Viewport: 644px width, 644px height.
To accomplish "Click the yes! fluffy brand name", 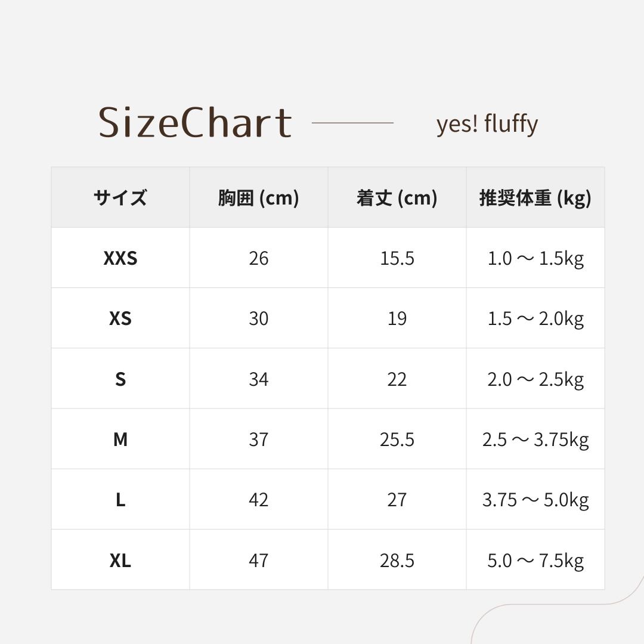I will click(x=487, y=124).
